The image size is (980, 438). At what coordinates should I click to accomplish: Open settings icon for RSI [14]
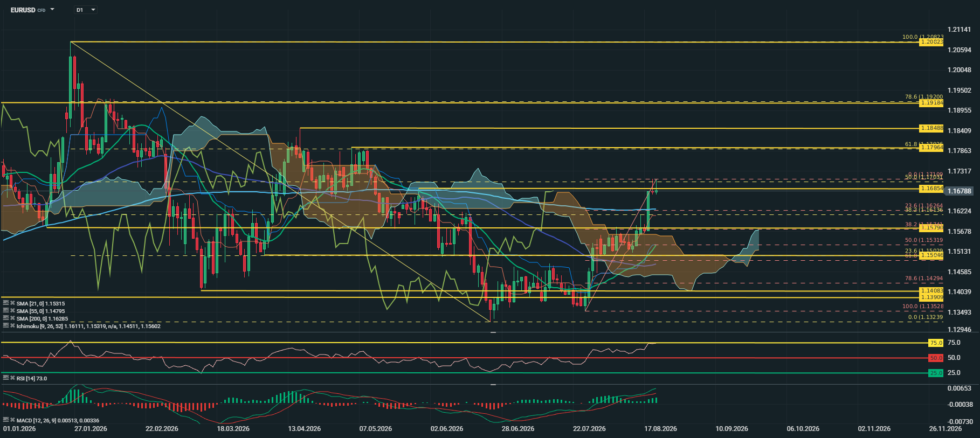coord(5,378)
